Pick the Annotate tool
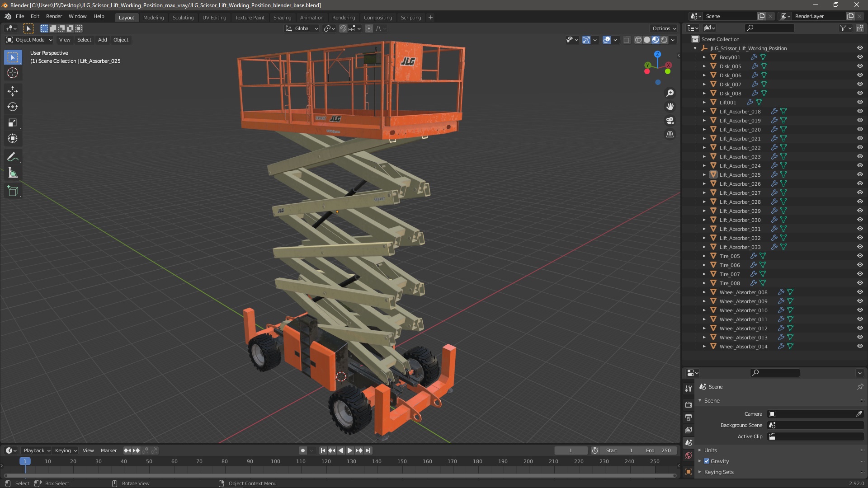868x488 pixels. click(13, 157)
